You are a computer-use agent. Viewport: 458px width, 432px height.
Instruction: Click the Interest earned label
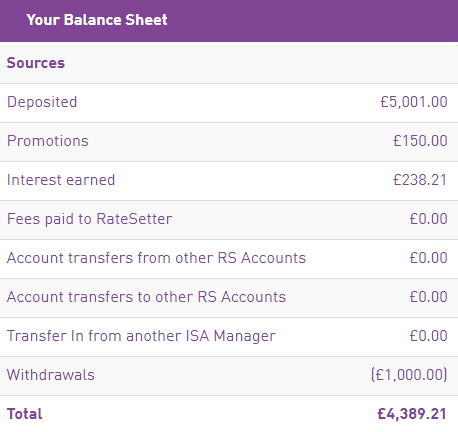(x=61, y=180)
